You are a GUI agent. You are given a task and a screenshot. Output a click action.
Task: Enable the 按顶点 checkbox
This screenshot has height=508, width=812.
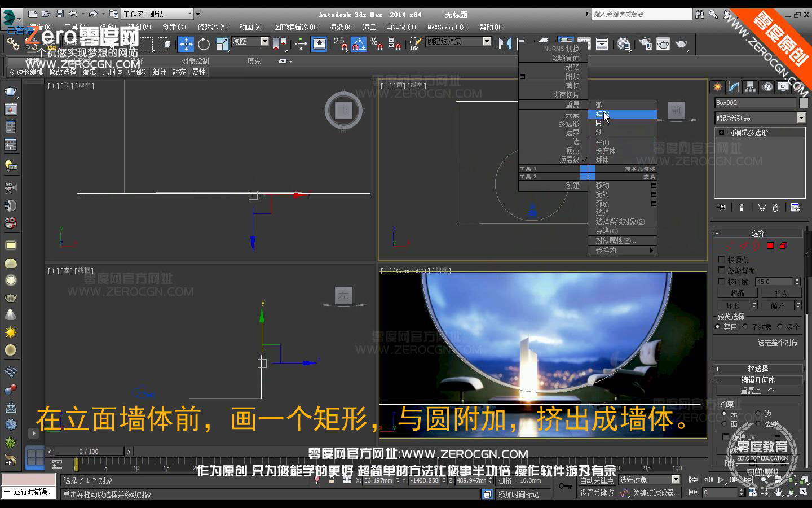click(x=721, y=259)
